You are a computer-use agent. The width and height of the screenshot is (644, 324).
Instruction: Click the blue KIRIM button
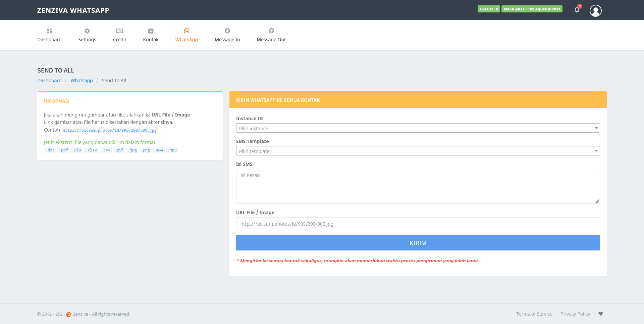[418, 243]
